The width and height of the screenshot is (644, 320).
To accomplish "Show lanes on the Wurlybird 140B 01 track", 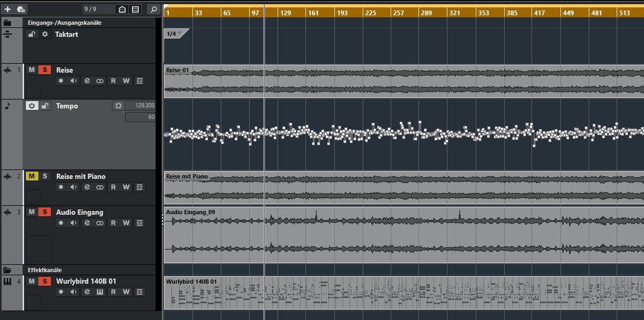I will click(139, 292).
